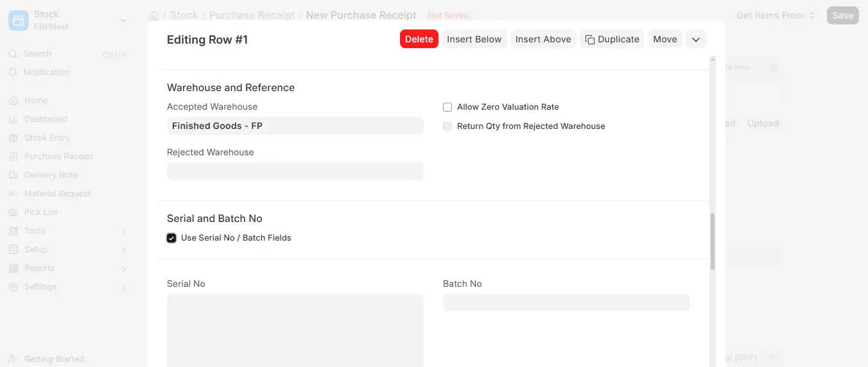This screenshot has width=868, height=367.
Task: Click inside the Serial No text area
Action: point(295,330)
